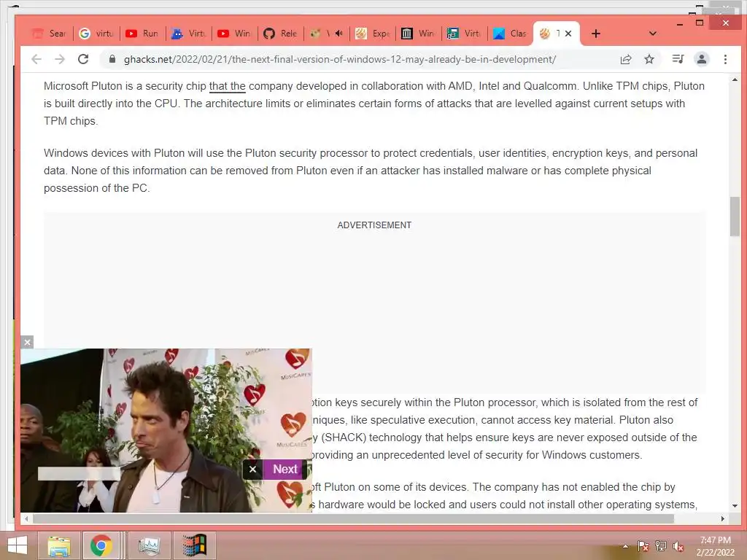Switch to the 'Sear' browser tab

(49, 34)
